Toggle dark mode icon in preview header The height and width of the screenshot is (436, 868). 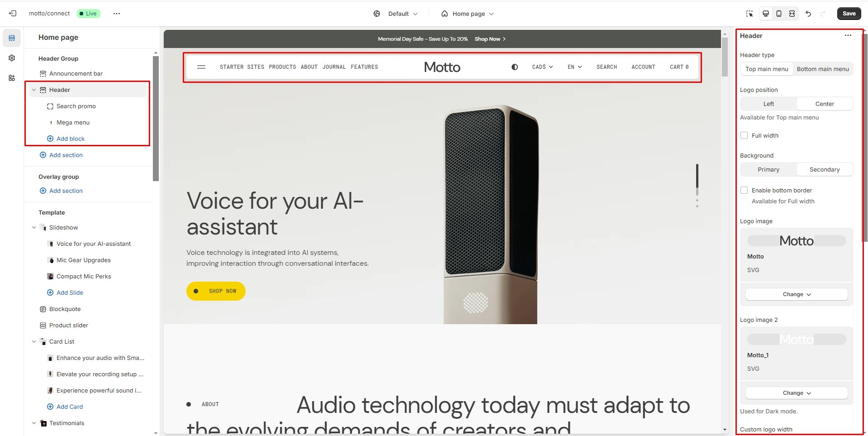pyautogui.click(x=515, y=67)
